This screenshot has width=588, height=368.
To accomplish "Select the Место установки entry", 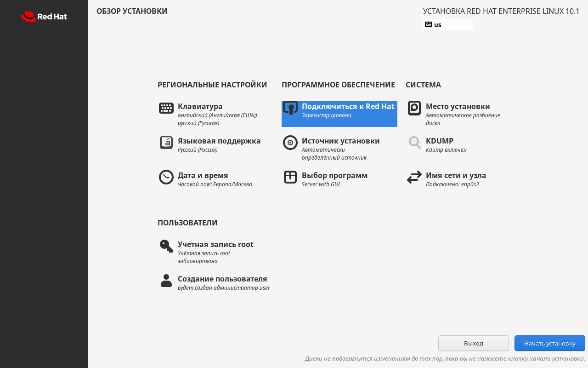I will (458, 106).
